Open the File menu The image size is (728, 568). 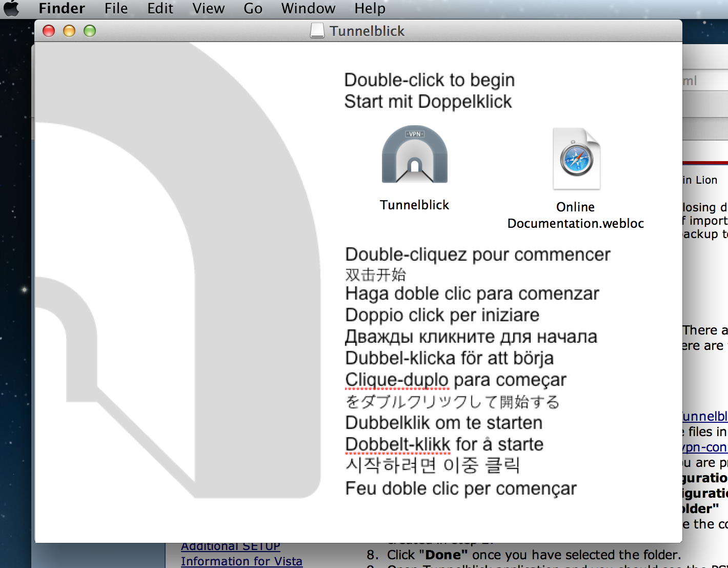pos(116,8)
